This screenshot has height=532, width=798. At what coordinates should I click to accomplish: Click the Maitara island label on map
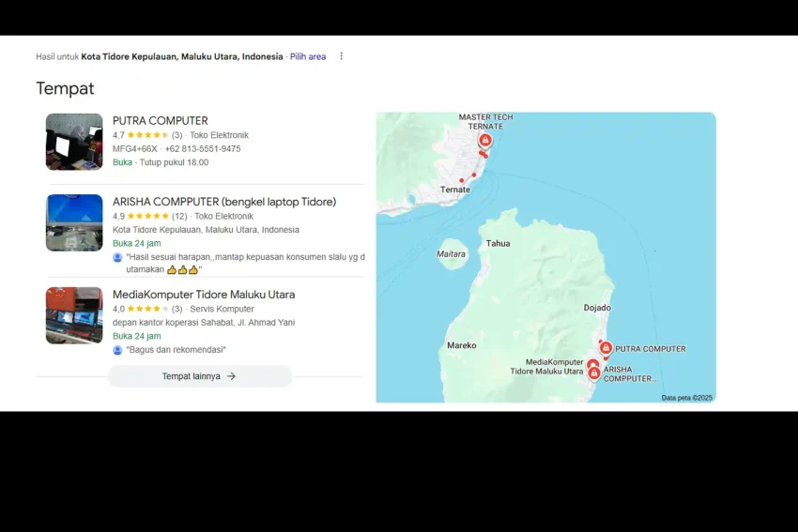click(x=451, y=254)
